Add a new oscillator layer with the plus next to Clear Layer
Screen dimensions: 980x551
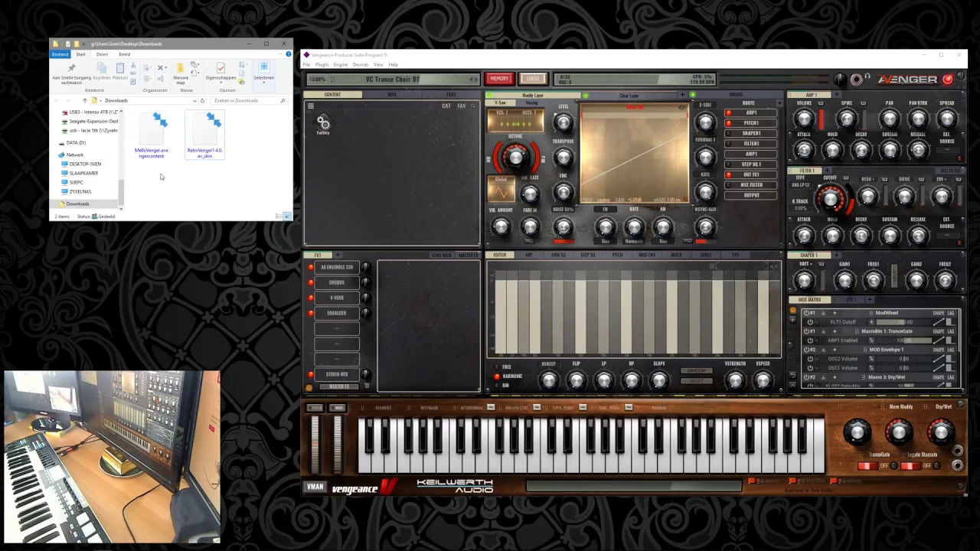point(682,95)
